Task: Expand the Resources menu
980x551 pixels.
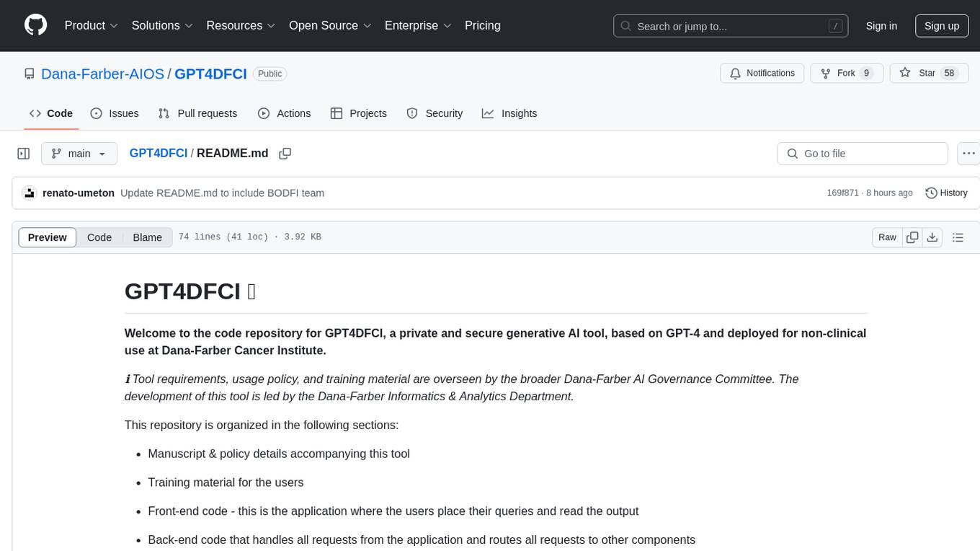Action: coord(241,25)
